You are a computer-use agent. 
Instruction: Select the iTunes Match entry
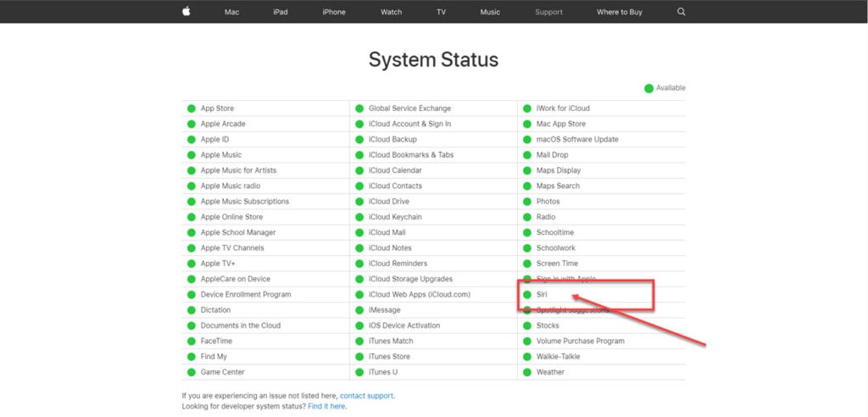click(391, 341)
